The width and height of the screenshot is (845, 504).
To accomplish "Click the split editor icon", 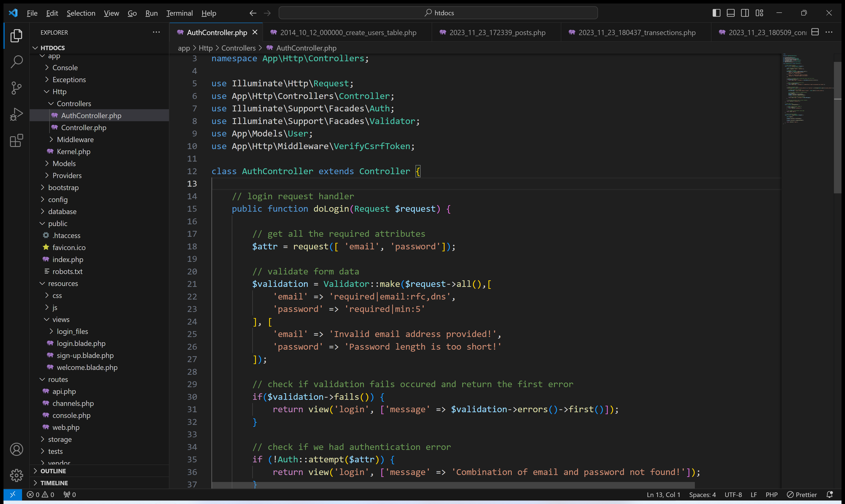I will (815, 32).
